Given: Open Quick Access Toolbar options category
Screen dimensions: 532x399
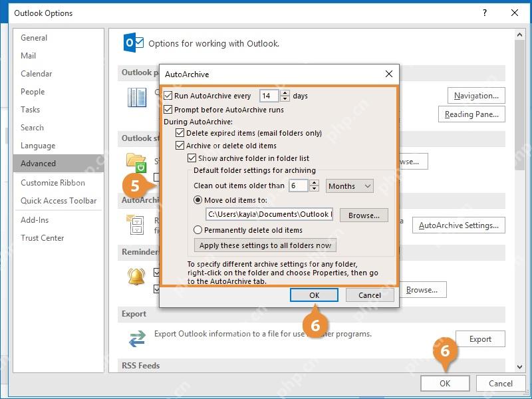Looking at the screenshot, I should 59,201.
